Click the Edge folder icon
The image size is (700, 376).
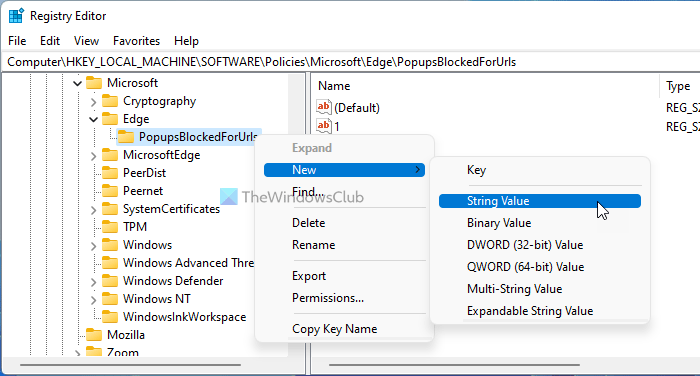(x=110, y=119)
